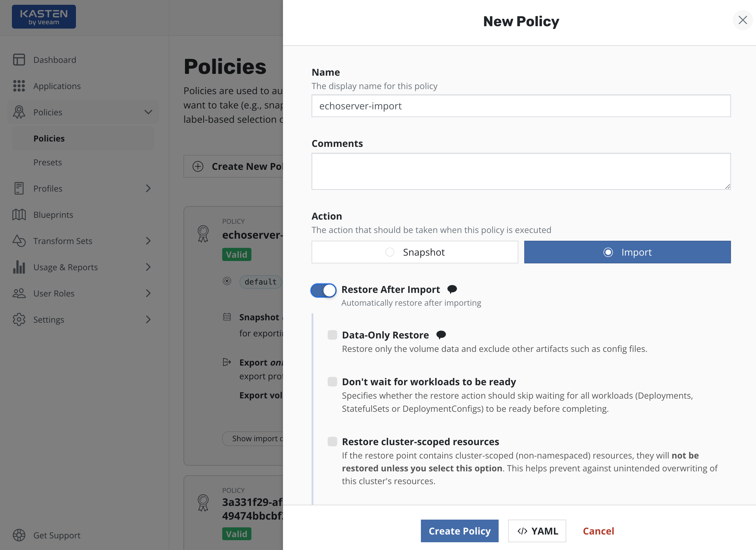Open the YAML view button
Viewport: 756px width, 550px height.
537,531
